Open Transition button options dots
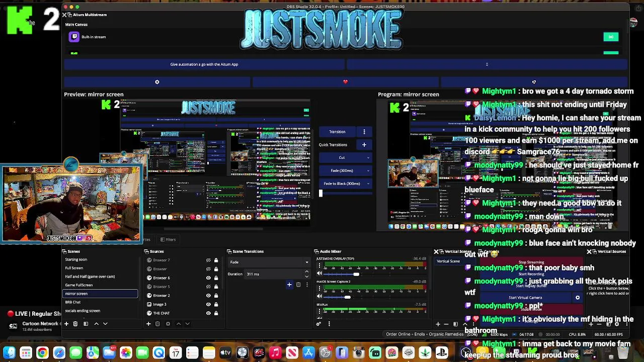The height and width of the screenshot is (362, 644). tap(364, 132)
